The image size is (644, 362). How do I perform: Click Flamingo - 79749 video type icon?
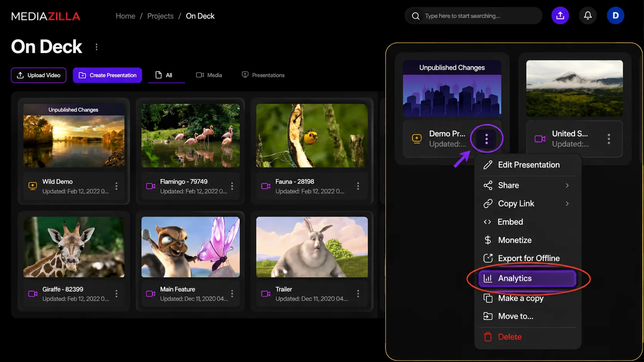click(x=151, y=186)
